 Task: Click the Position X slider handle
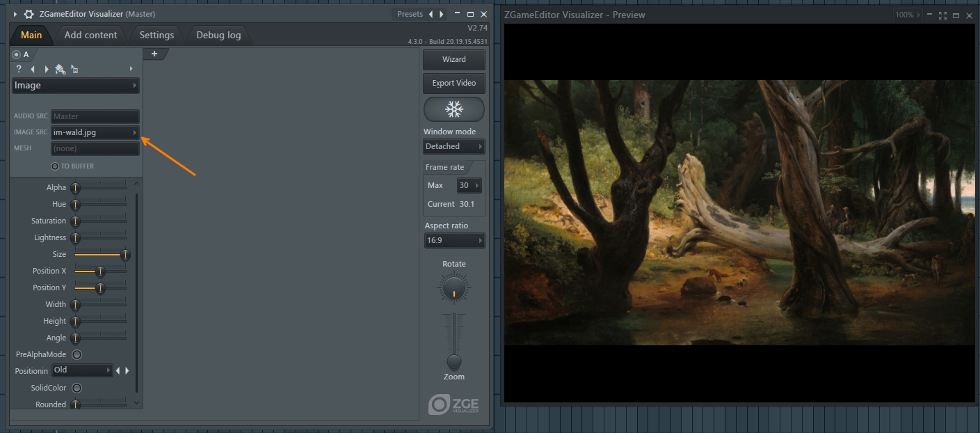[100, 271]
